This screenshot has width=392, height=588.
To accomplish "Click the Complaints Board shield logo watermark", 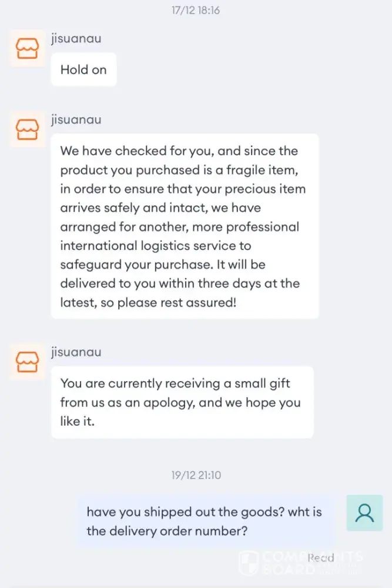I will (249, 562).
